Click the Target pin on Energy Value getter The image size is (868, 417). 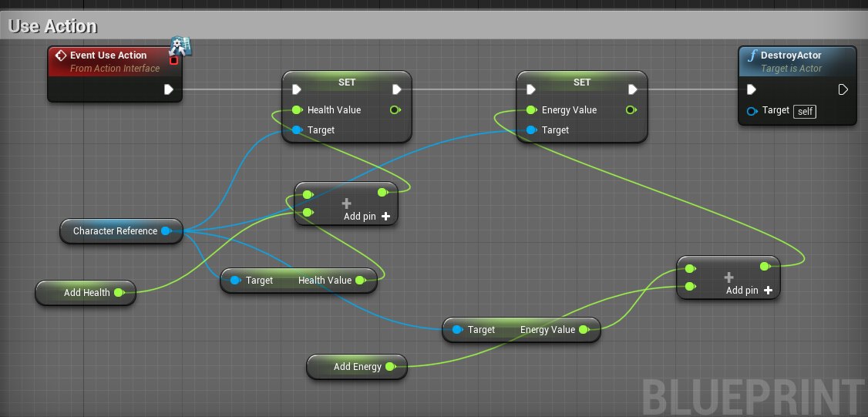(x=457, y=329)
